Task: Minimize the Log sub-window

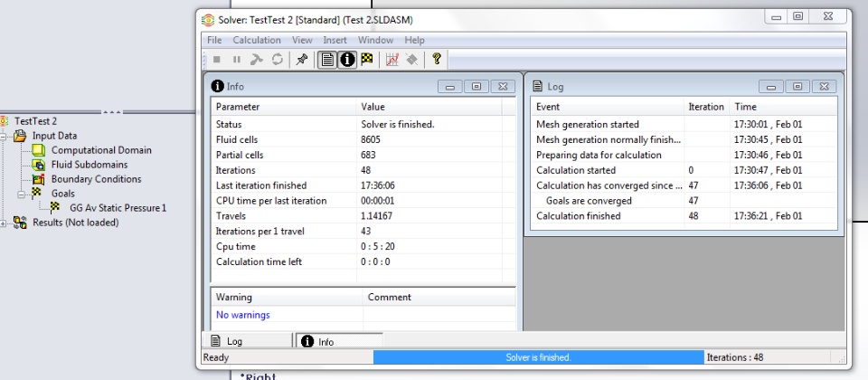Action: 771,87
